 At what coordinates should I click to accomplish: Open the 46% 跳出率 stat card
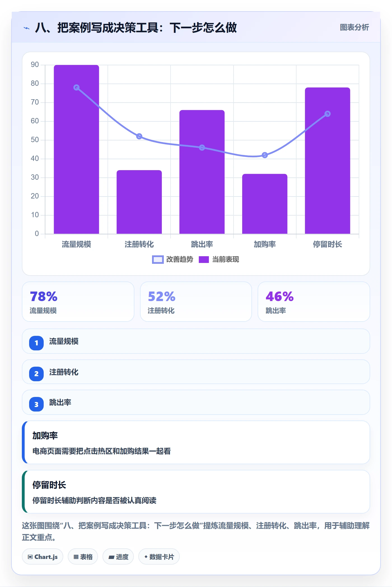click(314, 302)
